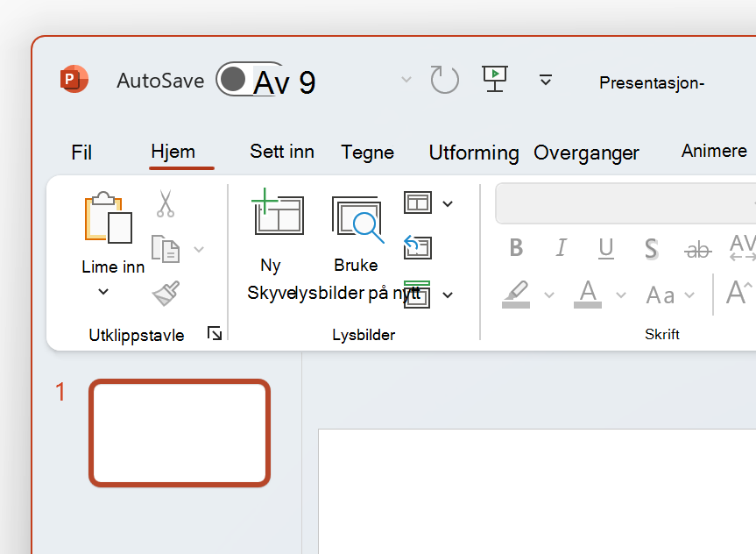Screen dimensions: 756x554
Task: Click the Cut scissors icon
Action: coord(166,203)
